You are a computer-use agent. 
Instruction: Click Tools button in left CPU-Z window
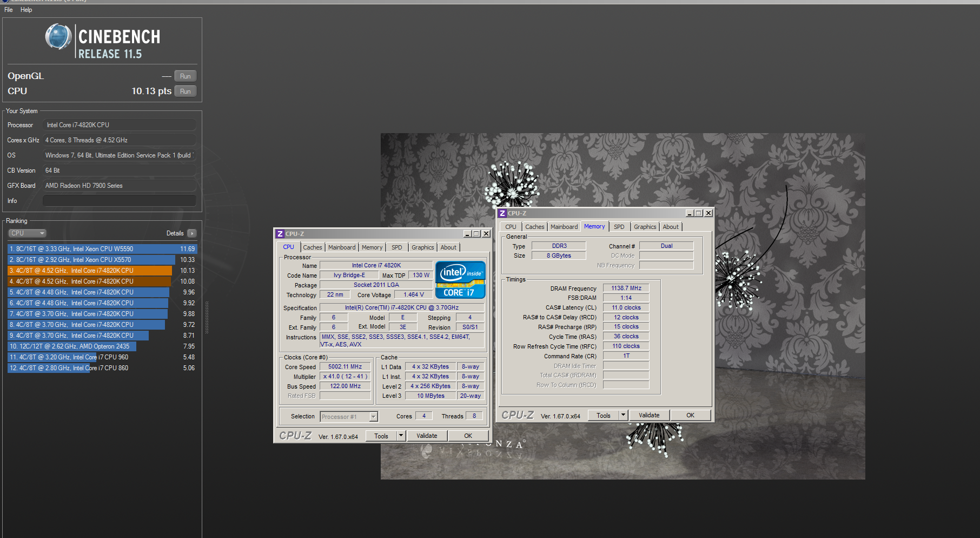pyautogui.click(x=381, y=436)
